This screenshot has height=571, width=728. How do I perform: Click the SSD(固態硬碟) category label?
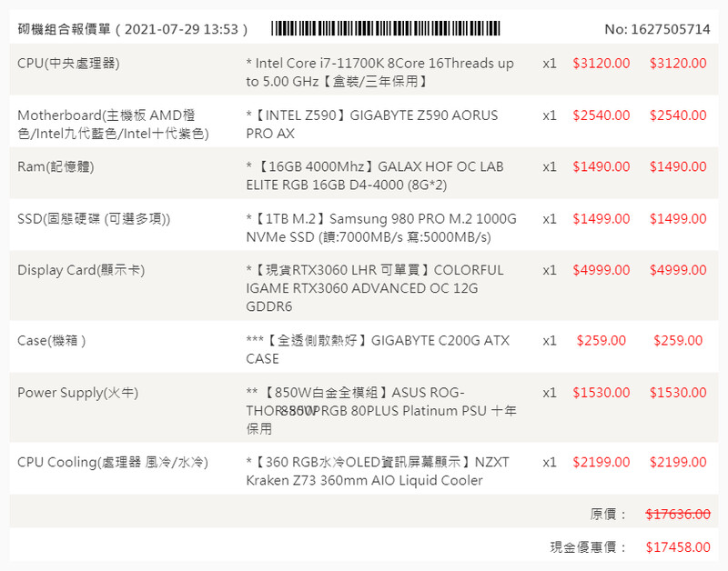point(94,219)
